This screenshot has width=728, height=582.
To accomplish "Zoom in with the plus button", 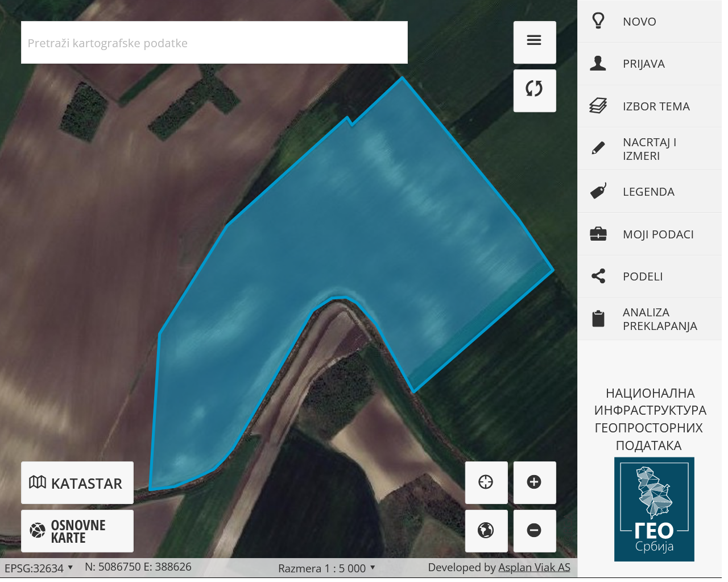I will [535, 483].
